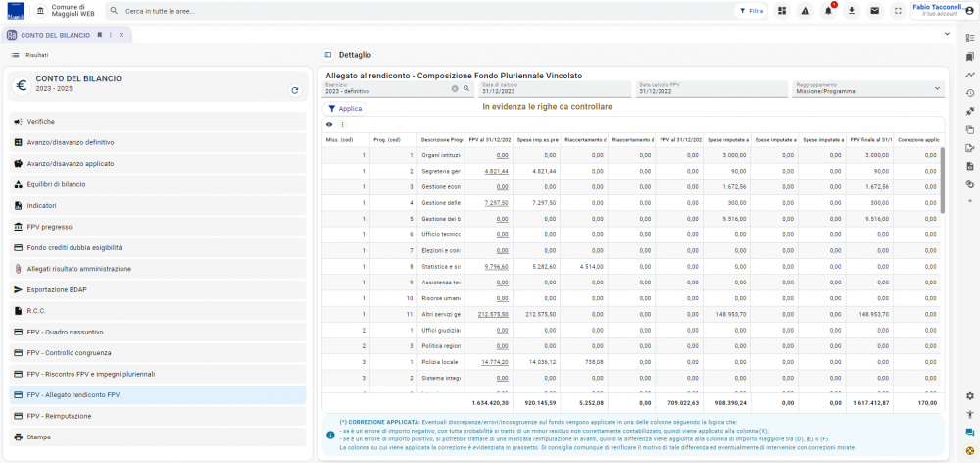980x463 pixels.
Task: Toggle the Risultati list panel icon
Action: pos(15,55)
